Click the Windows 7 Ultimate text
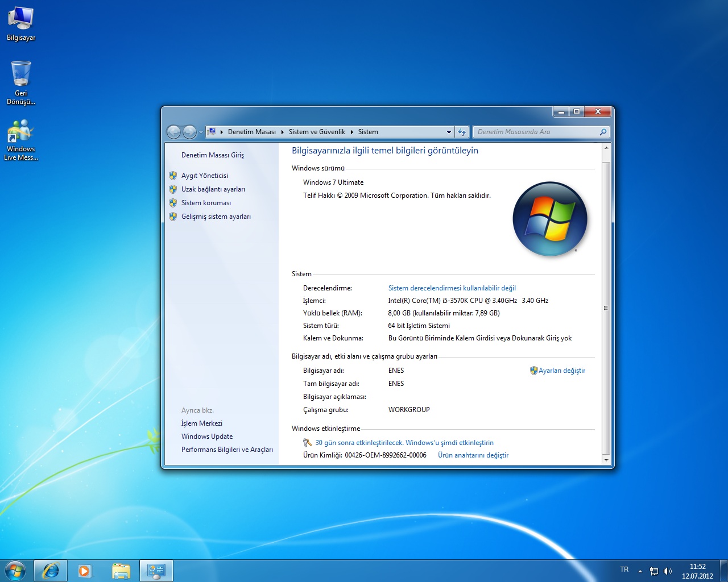Screen dimensions: 728x582 click(x=333, y=182)
